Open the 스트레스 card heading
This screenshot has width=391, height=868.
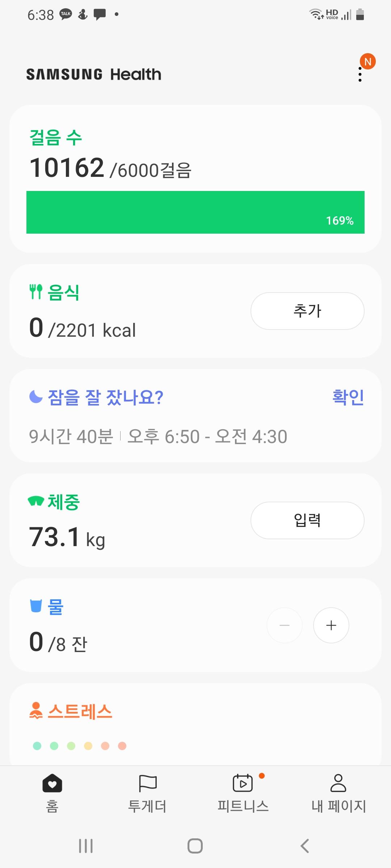[x=80, y=711]
